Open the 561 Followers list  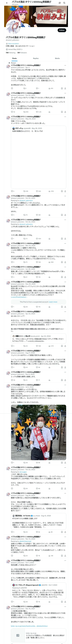pos(22,53)
